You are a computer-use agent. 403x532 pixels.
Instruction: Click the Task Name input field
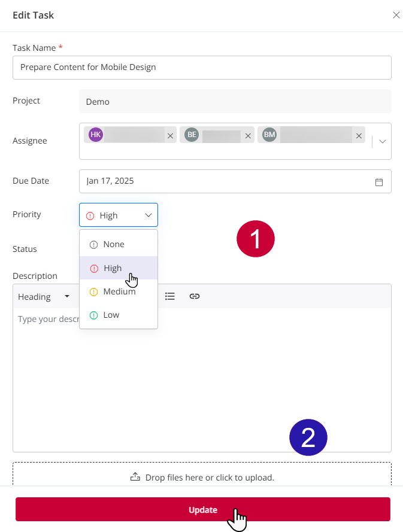click(x=202, y=68)
